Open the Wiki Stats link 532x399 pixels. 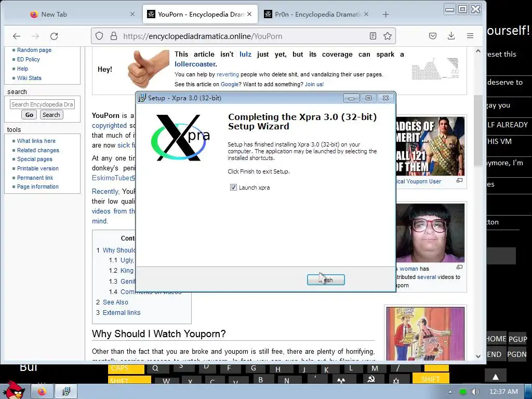[29, 78]
